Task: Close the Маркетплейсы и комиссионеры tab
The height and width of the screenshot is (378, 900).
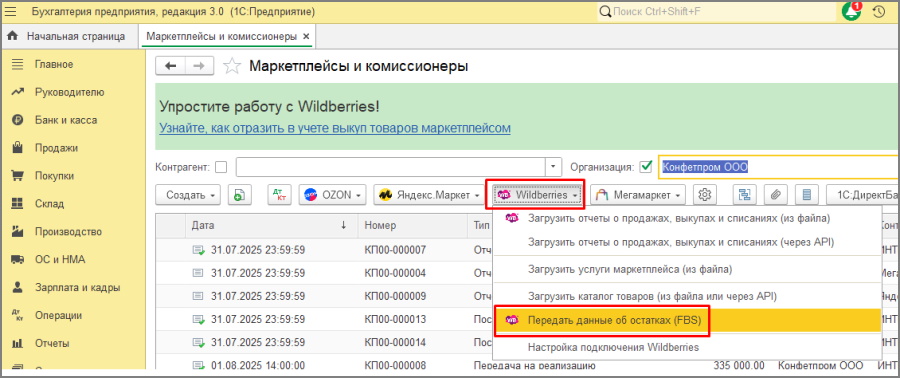Action: pos(306,37)
